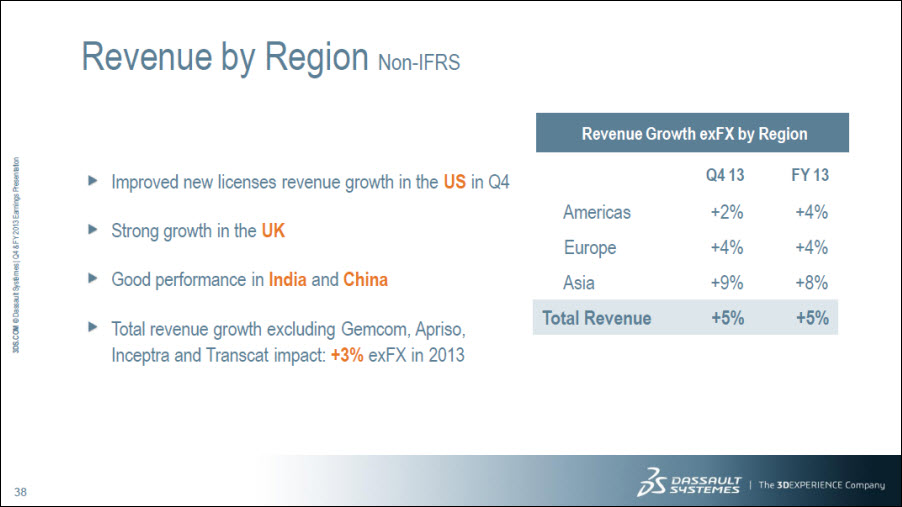Click the 'FY 13' column header
902x507 pixels.
[x=810, y=175]
